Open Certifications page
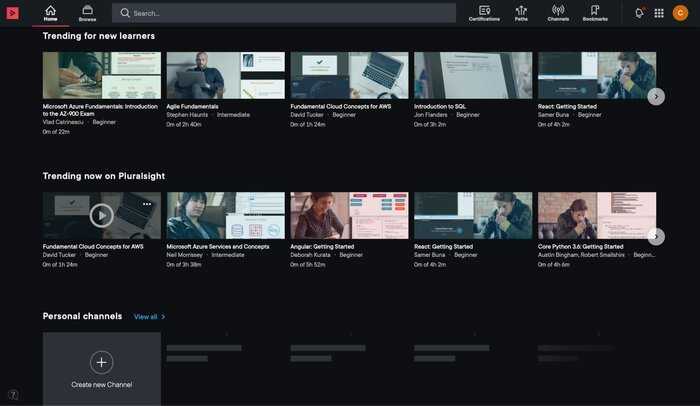 point(484,13)
